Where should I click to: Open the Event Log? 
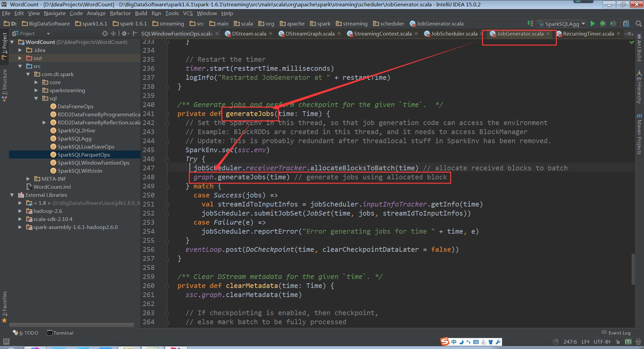(616, 333)
